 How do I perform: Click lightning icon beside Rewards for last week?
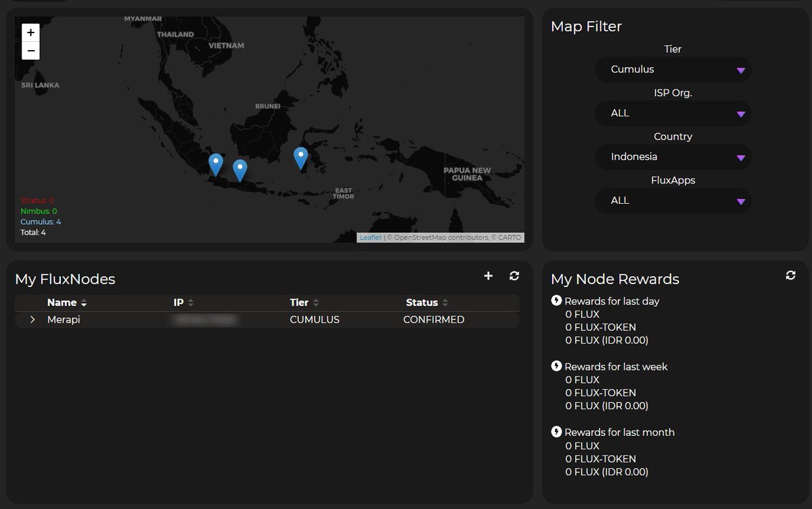coord(556,366)
